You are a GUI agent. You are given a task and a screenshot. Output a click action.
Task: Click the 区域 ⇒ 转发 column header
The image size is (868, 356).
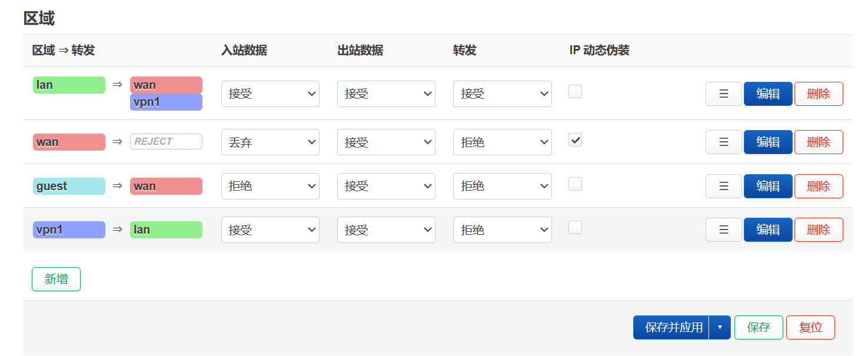point(63,51)
